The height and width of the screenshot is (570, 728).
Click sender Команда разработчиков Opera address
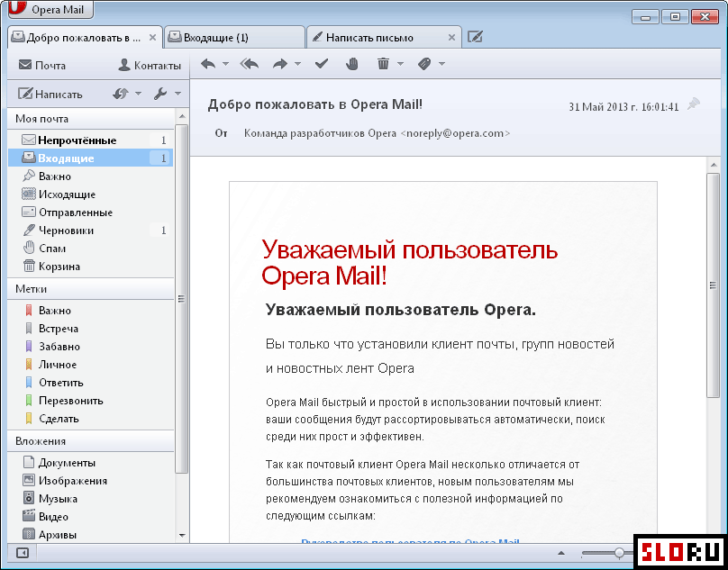click(377, 133)
